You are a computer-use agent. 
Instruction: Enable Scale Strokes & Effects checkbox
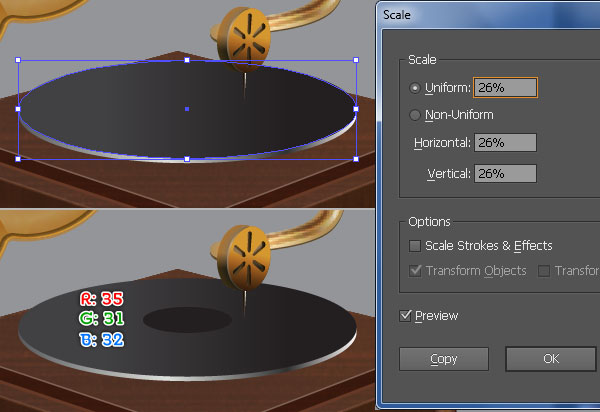415,246
